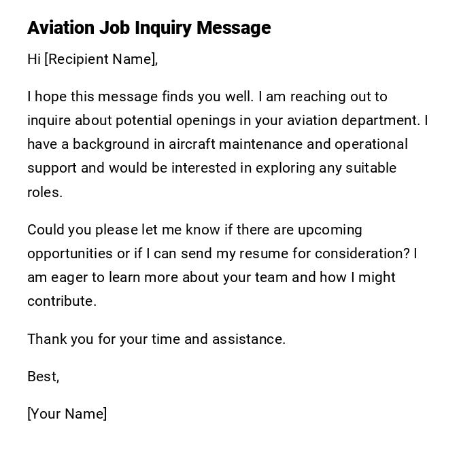Click the "Best," closing line
Image resolution: width=476 pixels, height=456 pixels.
43,376
